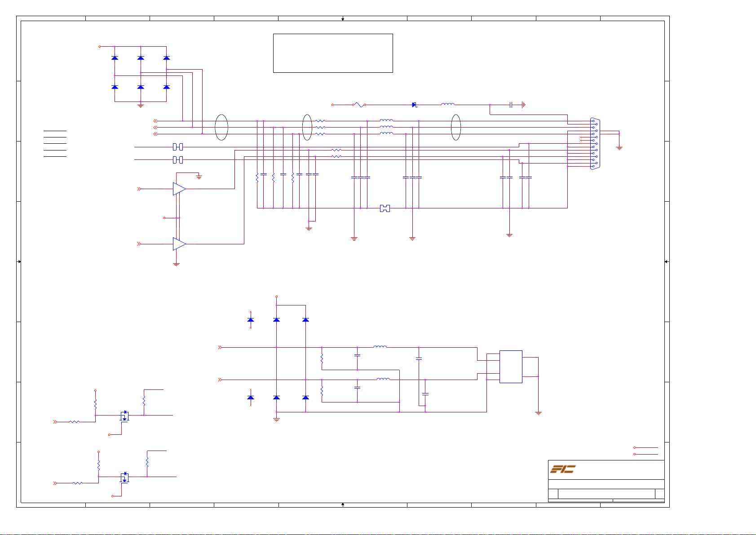Select the power terminal at the start of the fuse line

pyautogui.click(x=332, y=105)
